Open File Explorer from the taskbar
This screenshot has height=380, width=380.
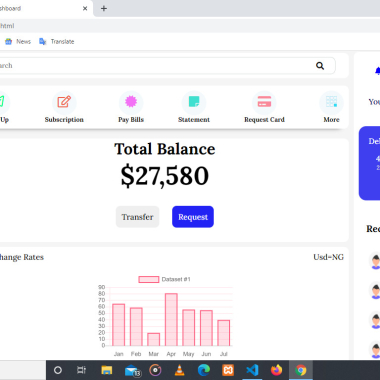click(x=107, y=370)
